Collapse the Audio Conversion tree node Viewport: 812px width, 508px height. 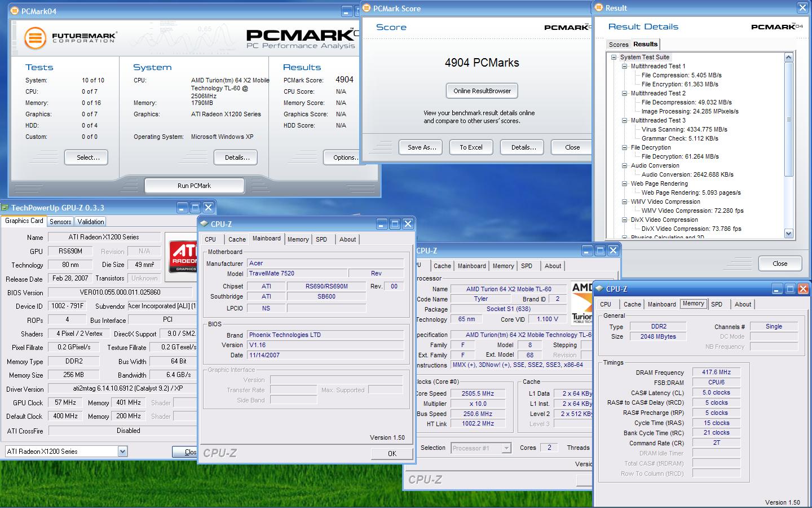pos(625,165)
